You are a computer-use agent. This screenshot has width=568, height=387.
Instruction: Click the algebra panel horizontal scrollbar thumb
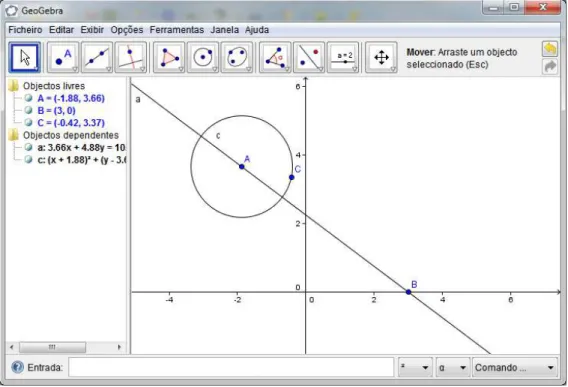coord(53,347)
